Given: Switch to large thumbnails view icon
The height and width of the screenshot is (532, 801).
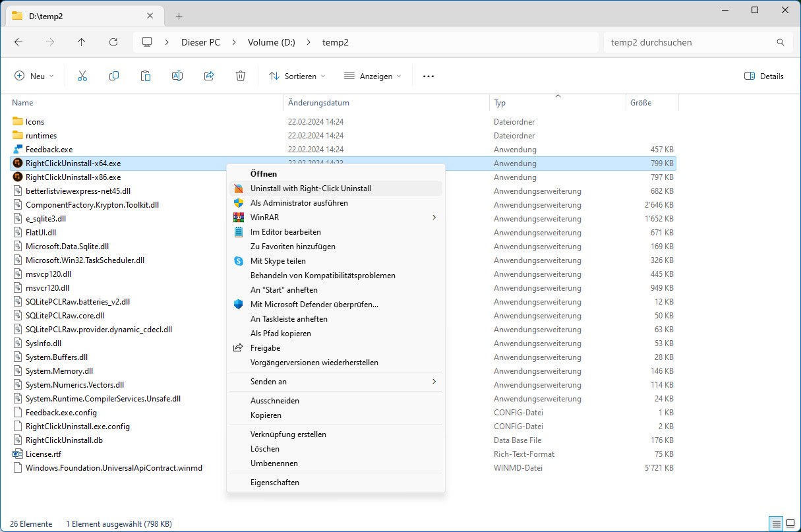Looking at the screenshot, I should [789, 523].
